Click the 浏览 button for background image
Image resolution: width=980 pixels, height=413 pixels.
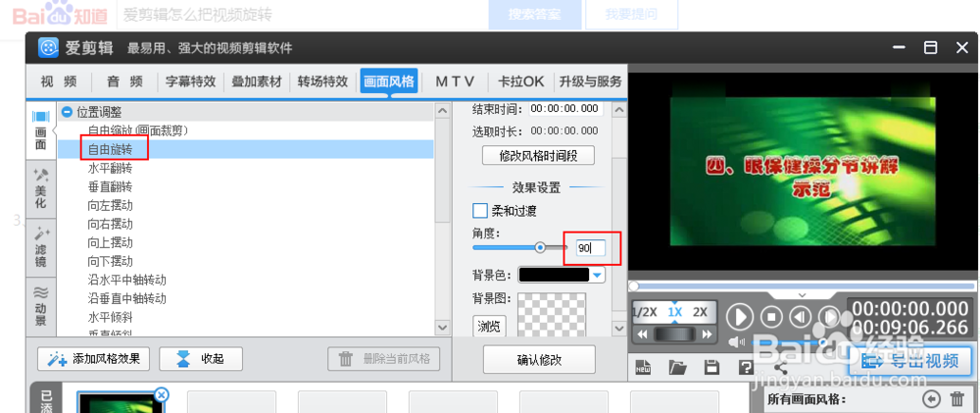[x=489, y=326]
